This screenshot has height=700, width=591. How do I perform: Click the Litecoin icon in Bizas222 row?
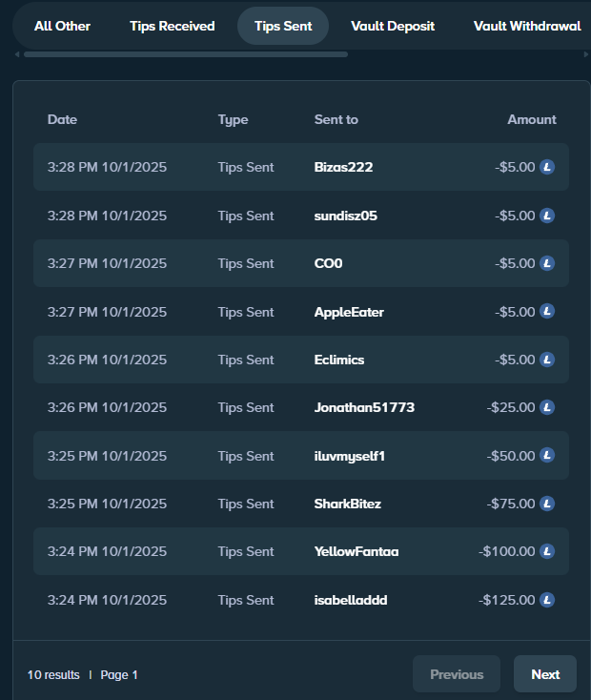pos(547,167)
